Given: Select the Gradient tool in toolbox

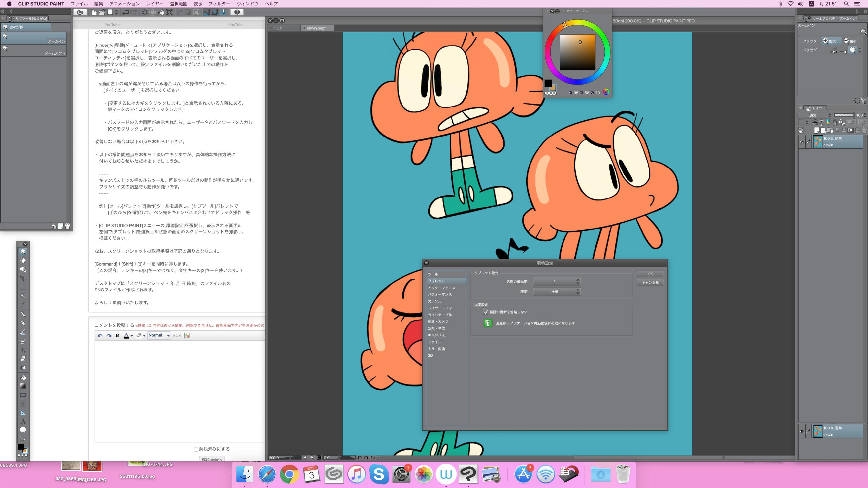Looking at the screenshot, I should click(x=23, y=386).
